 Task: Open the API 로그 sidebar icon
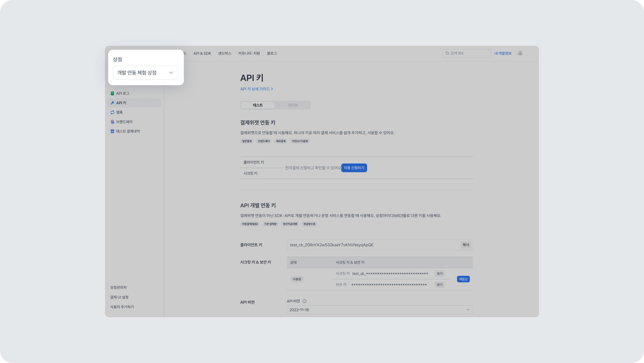[x=112, y=94]
